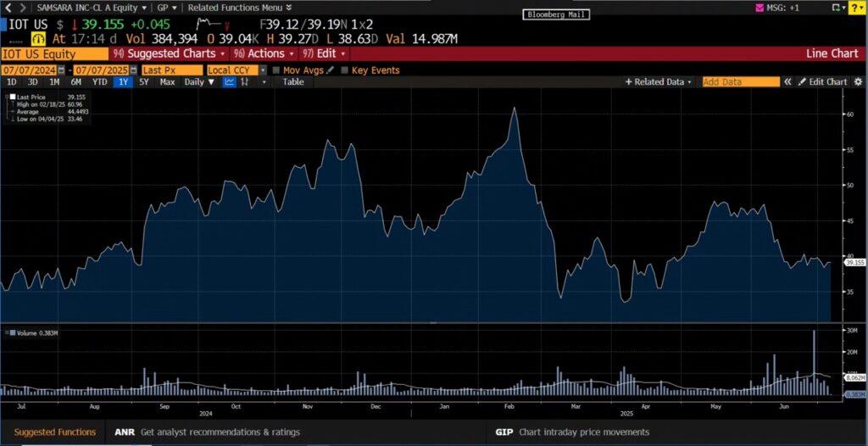Select the YTD time range
Image resolution: width=868 pixels, height=446 pixels.
[100, 82]
